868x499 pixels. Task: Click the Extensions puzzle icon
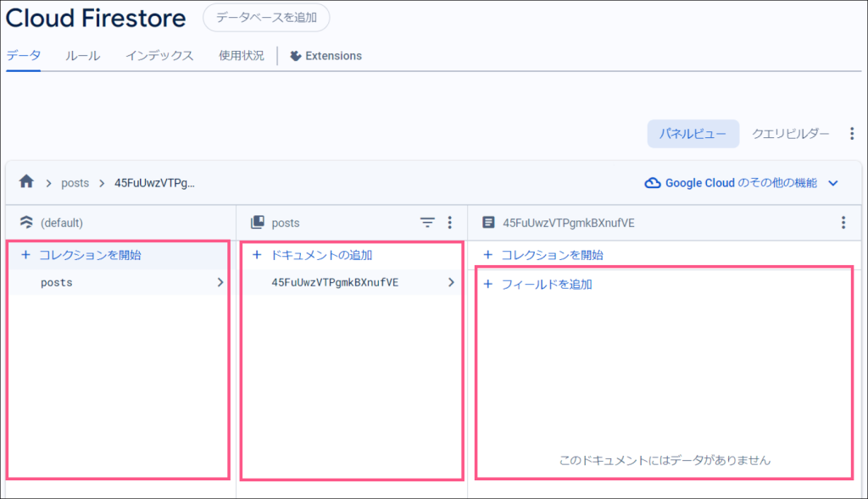pos(296,56)
